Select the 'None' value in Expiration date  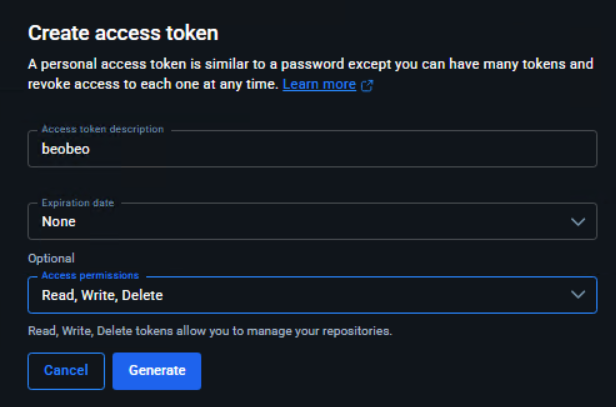[x=58, y=222]
